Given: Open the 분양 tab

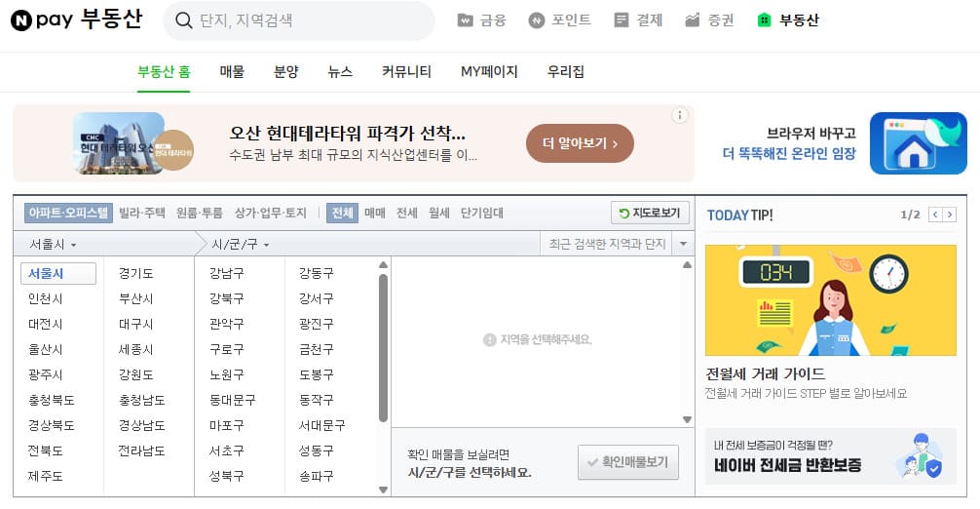Looking at the screenshot, I should [x=286, y=71].
